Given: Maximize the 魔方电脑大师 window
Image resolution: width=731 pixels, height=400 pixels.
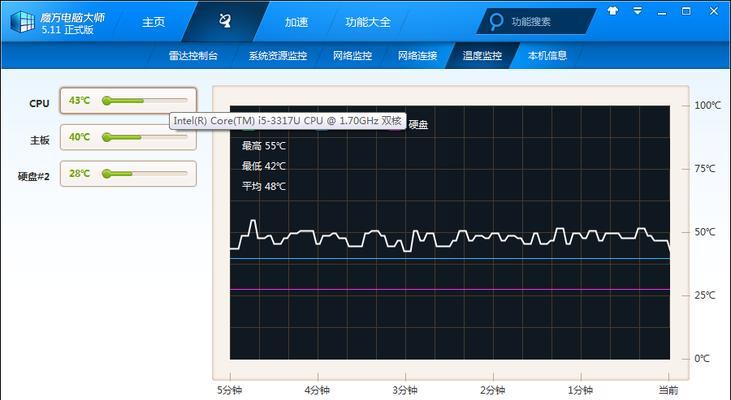Looking at the screenshot, I should click(x=686, y=11).
